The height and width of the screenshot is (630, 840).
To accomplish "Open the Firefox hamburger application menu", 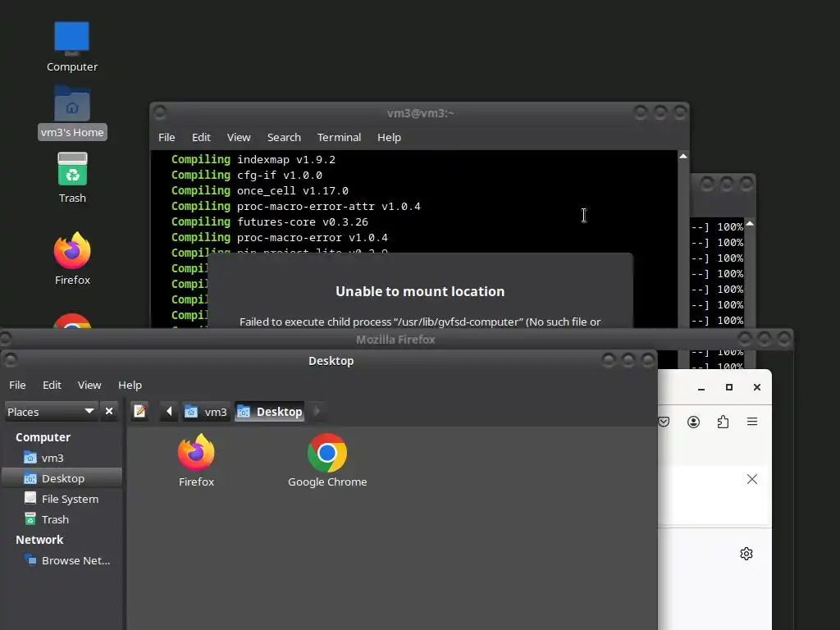I will point(752,422).
